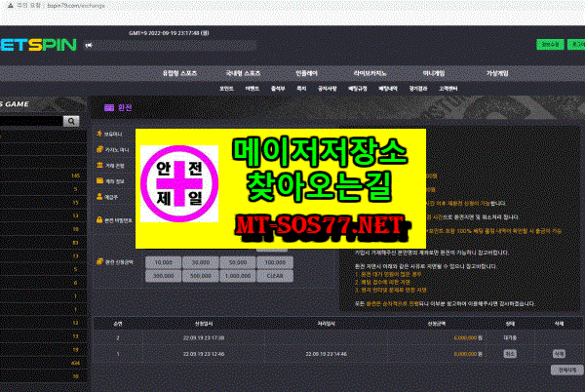The image size is (585, 392).
Task: Click the GMT+9 date time text
Action: click(169, 33)
